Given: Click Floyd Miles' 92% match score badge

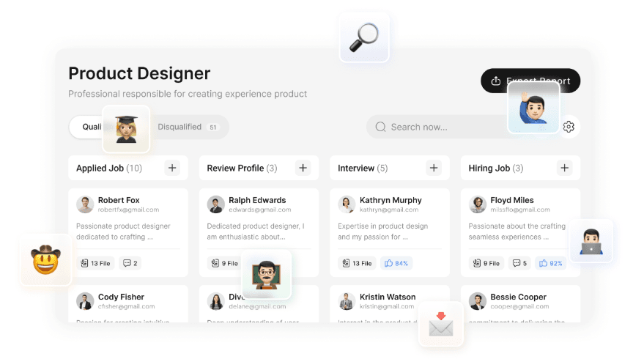Looking at the screenshot, I should 551,263.
